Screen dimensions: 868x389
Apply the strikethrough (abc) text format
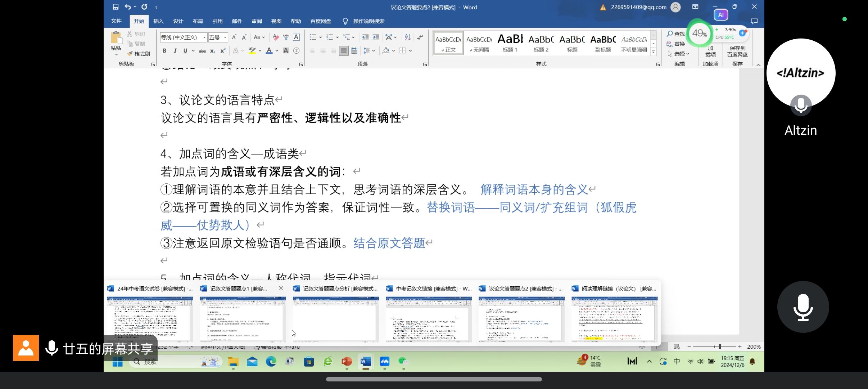click(202, 51)
